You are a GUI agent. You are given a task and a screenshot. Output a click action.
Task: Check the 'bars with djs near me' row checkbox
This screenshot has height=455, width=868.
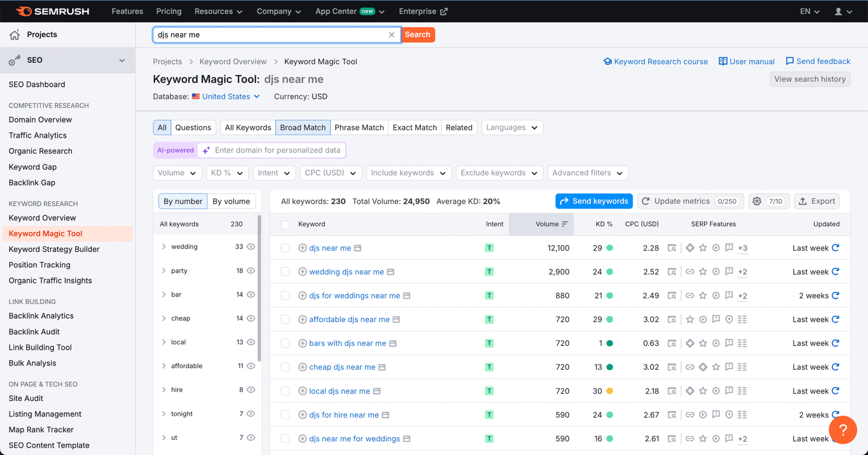(285, 343)
